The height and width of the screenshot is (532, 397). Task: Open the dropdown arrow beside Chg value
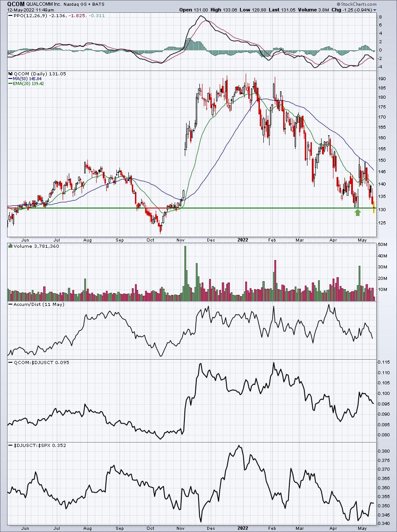click(375, 9)
